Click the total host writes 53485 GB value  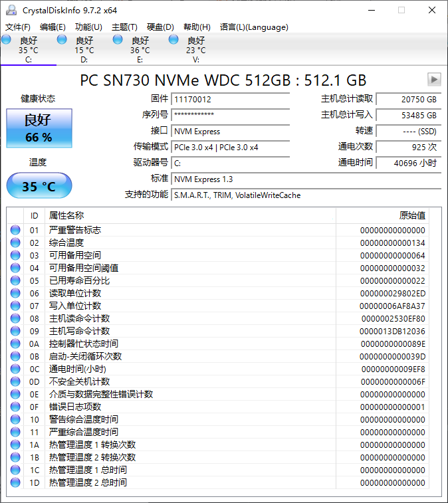(409, 115)
